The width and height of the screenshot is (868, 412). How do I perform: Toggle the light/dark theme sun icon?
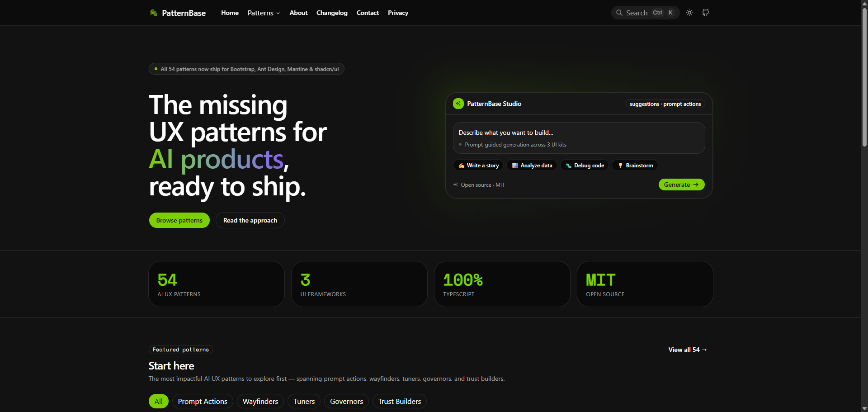[x=689, y=13]
